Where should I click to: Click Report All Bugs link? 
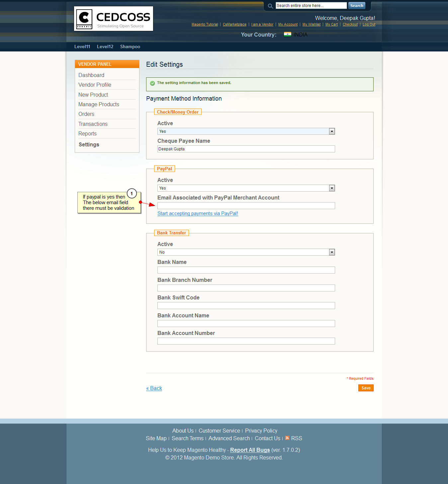point(250,450)
